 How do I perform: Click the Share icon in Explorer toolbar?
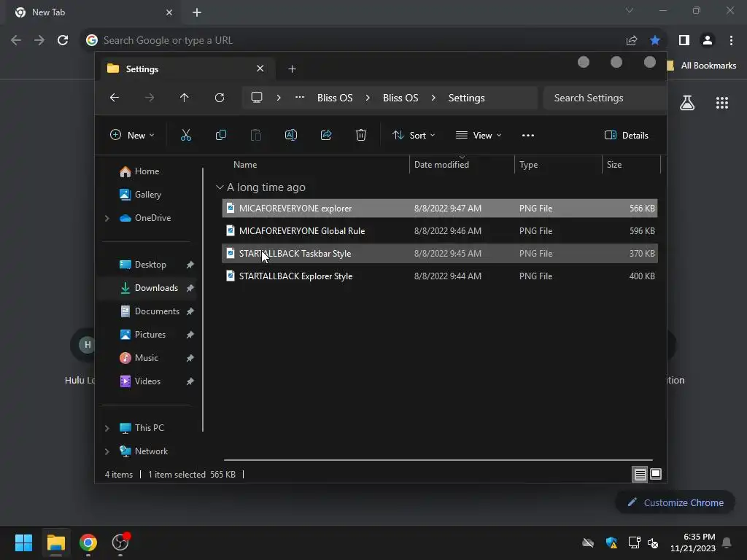326,135
